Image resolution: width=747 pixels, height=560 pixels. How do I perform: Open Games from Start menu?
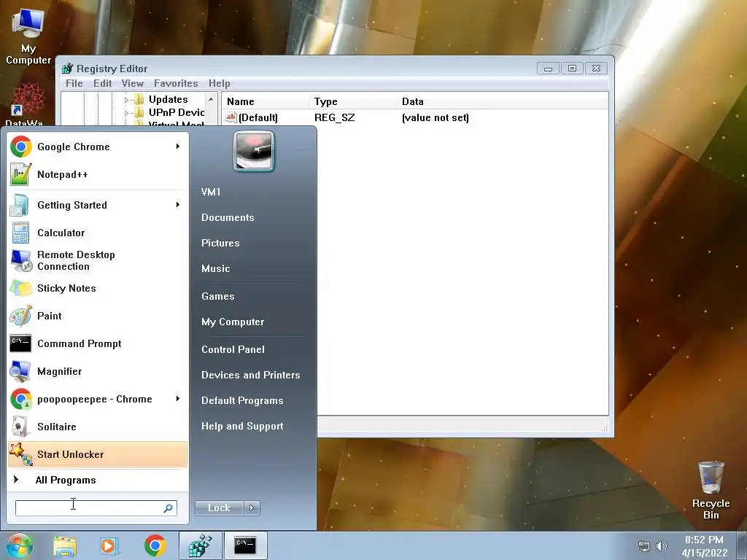pos(217,296)
